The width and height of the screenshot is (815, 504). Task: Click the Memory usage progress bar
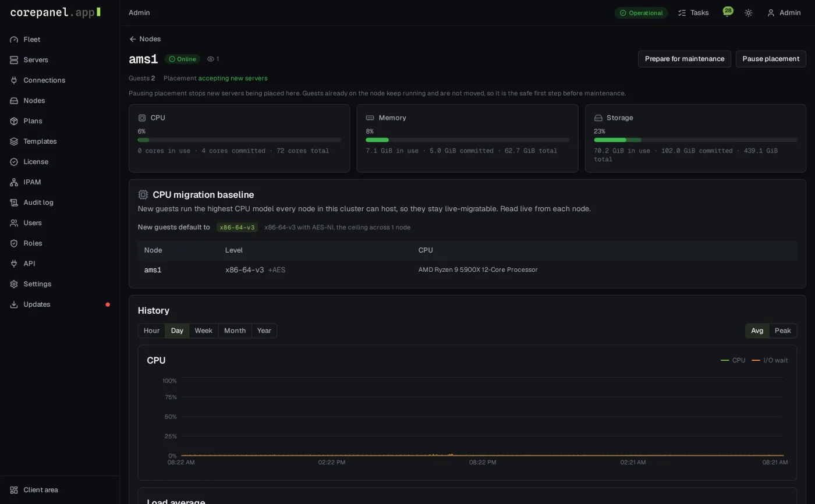click(467, 140)
